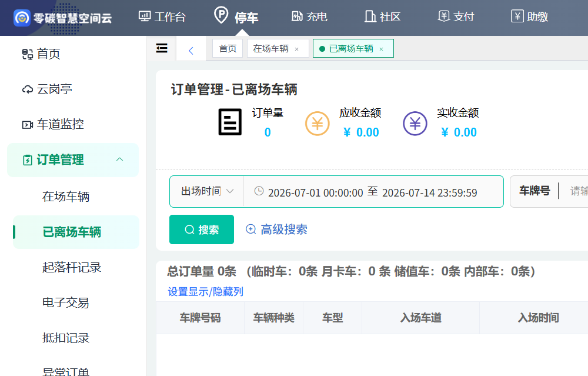588x376 pixels.
Task: Click the 车牌号 input field
Action: pyautogui.click(x=577, y=191)
